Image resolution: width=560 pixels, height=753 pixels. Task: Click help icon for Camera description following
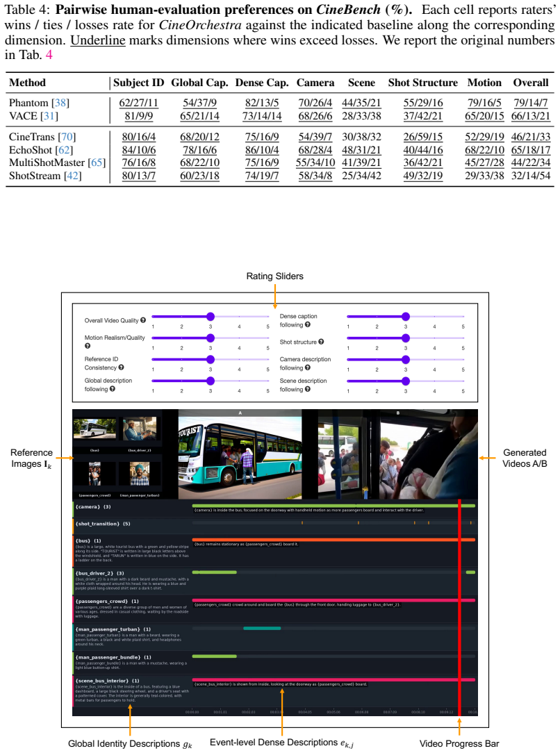pos(308,368)
